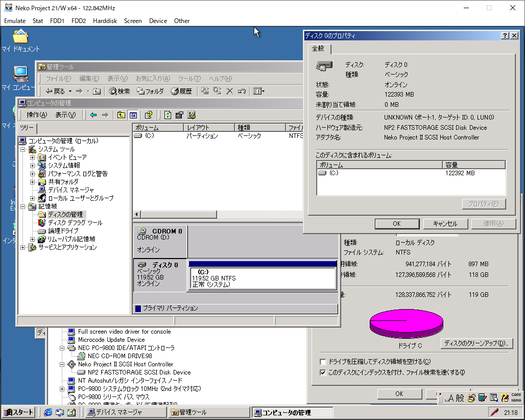Viewport: 525px width, 420px height.
Task: Open the Harddisk menu in emulator
Action: [x=105, y=21]
